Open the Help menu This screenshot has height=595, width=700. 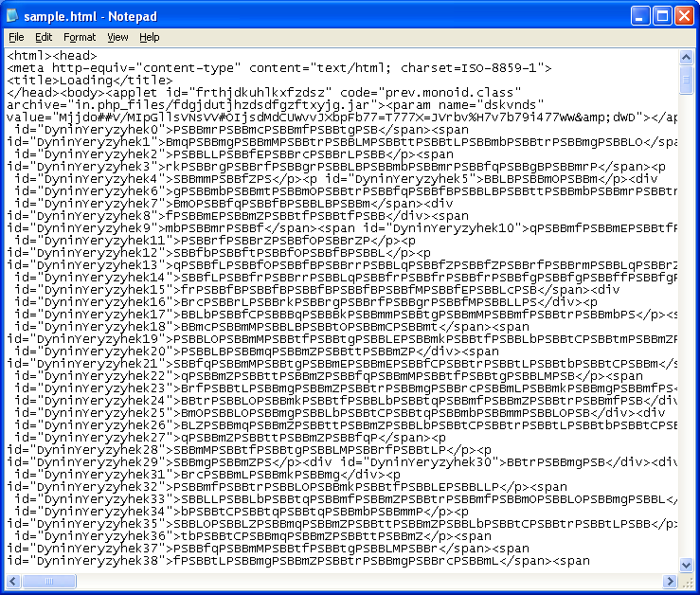click(149, 37)
